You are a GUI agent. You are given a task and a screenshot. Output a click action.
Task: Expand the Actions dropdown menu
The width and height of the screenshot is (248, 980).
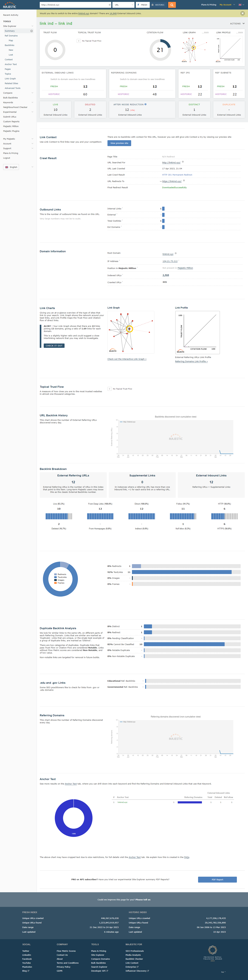(237, 24)
